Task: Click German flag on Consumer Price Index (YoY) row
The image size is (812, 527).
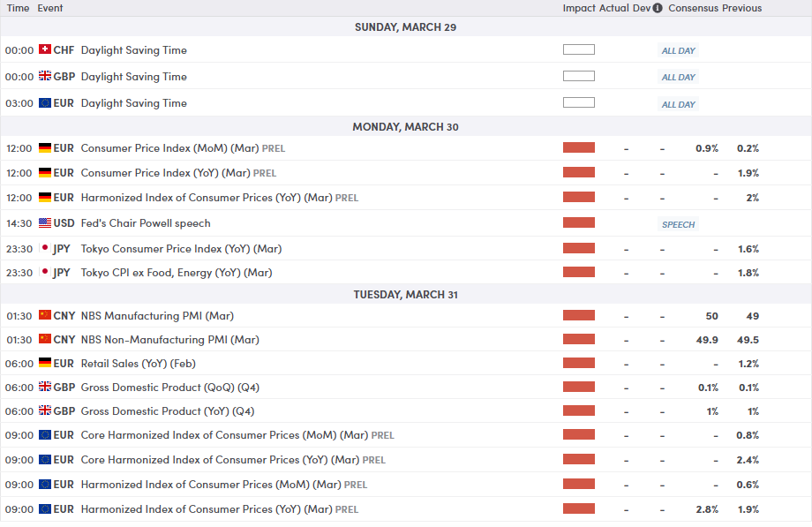Action: point(45,172)
